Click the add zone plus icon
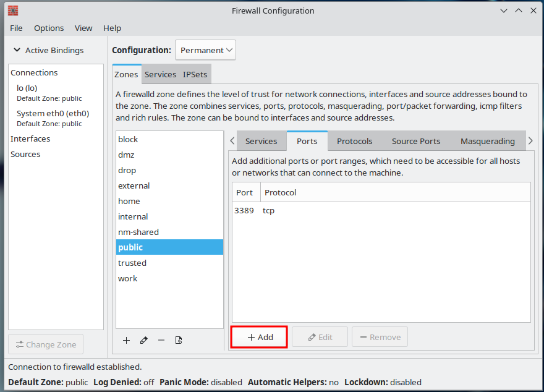Screen dimensions: 544x392 pyautogui.click(x=126, y=340)
